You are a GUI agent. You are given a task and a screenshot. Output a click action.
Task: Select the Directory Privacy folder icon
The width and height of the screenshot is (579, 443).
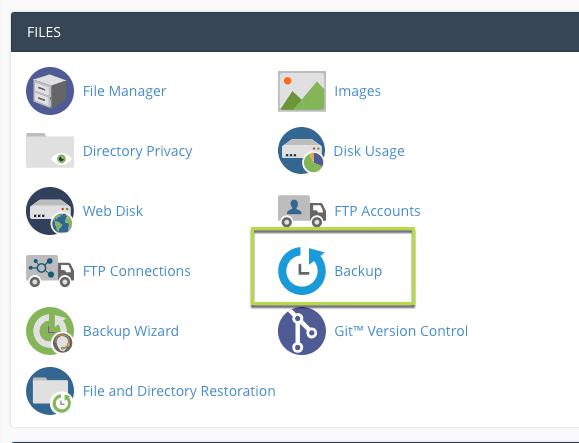(x=50, y=150)
